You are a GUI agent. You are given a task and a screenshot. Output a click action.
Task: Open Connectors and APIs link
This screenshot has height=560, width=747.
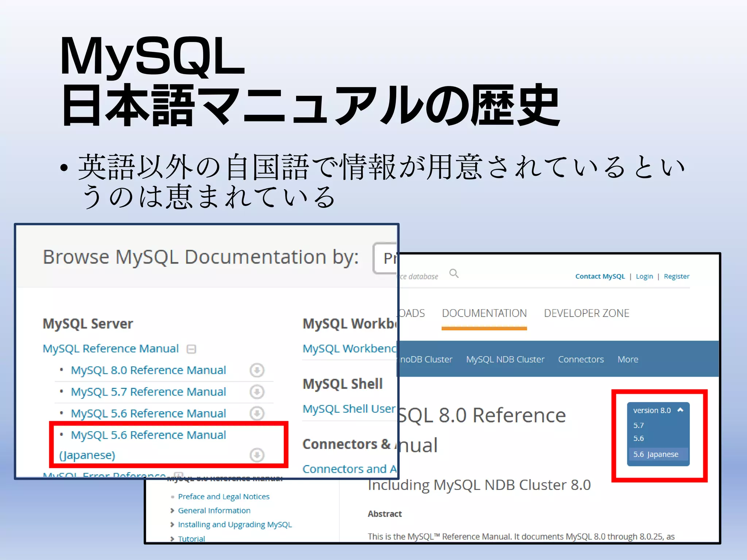(x=349, y=469)
